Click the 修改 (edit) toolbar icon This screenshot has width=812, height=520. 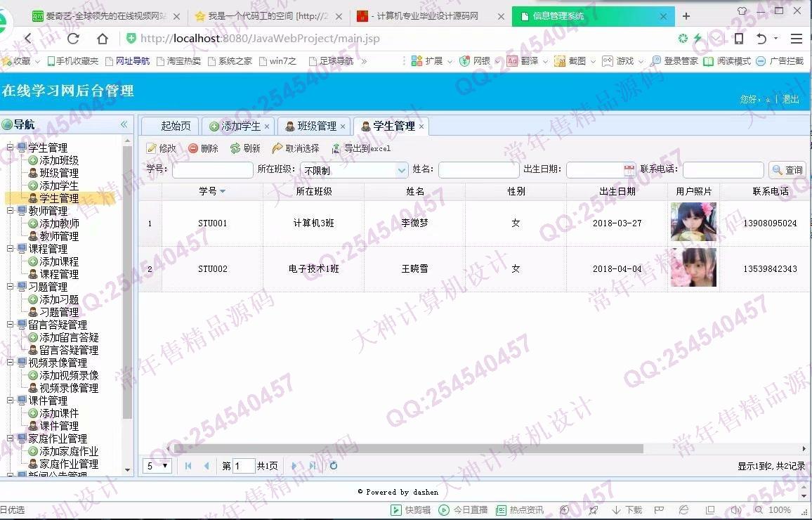(161, 148)
